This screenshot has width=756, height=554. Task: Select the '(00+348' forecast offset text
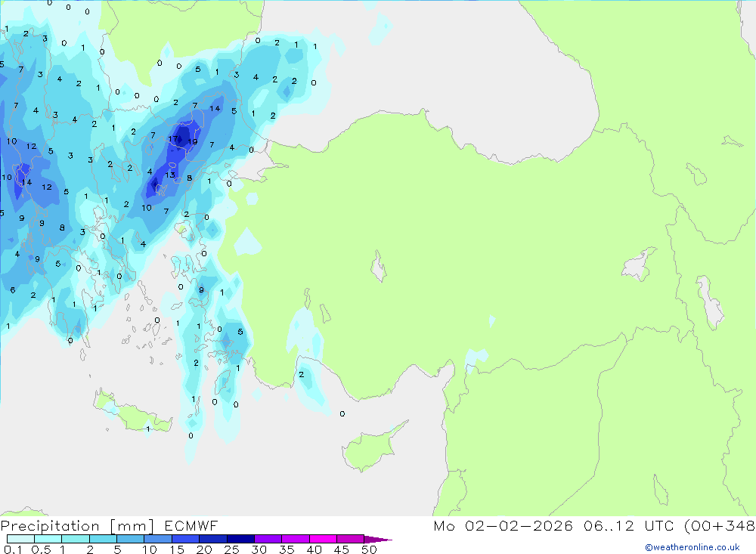720,525
